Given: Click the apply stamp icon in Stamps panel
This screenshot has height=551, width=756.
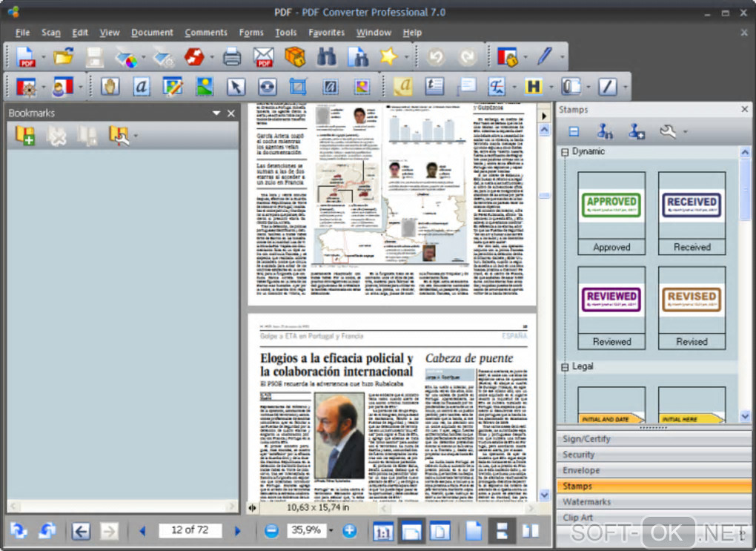Looking at the screenshot, I should (x=605, y=131).
